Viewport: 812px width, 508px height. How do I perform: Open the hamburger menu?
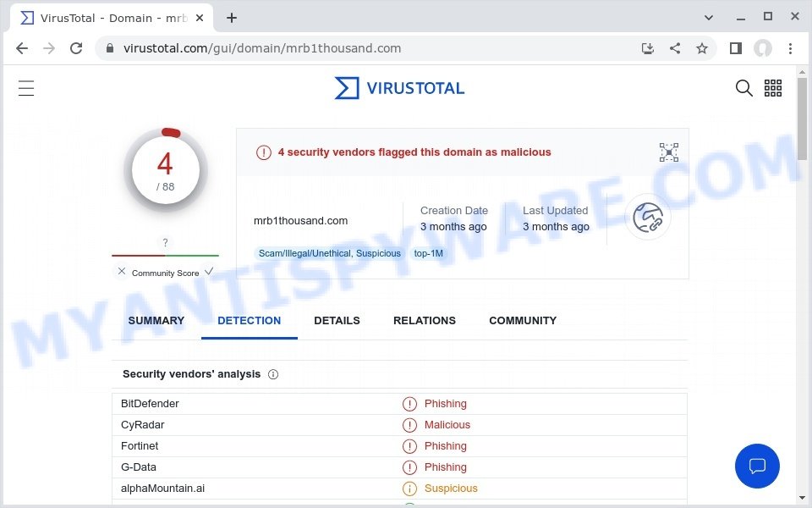(26, 88)
